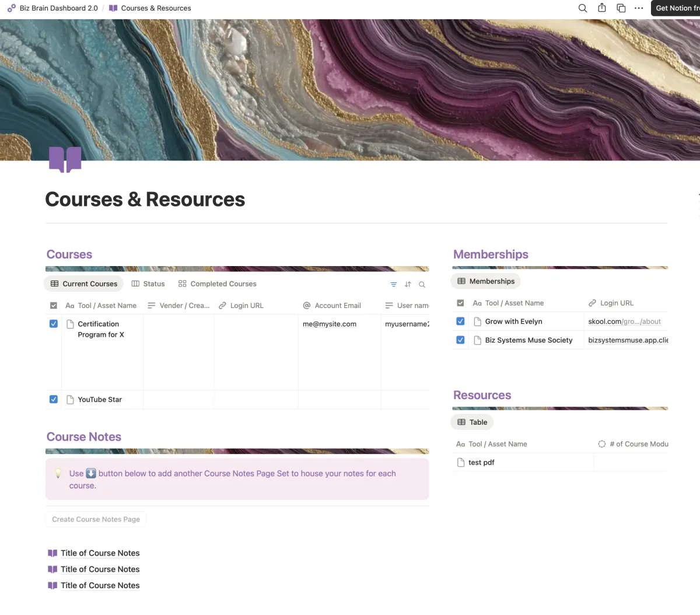The image size is (700, 615).
Task: Toggle Grow with Evelyn checkbox
Action: pos(460,322)
